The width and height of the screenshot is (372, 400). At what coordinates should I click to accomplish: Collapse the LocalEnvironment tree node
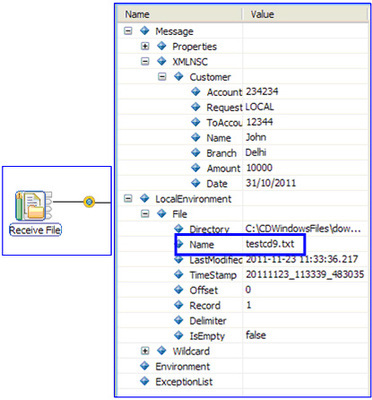pyautogui.click(x=128, y=199)
